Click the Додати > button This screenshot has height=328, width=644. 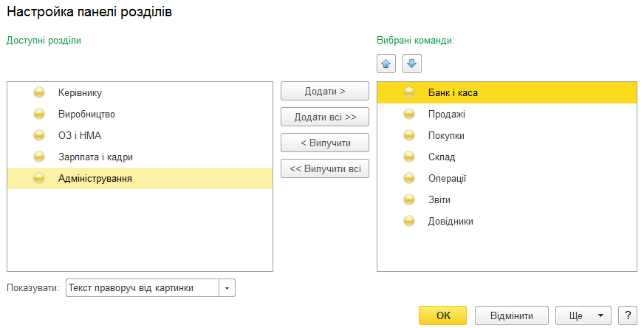[x=325, y=92]
